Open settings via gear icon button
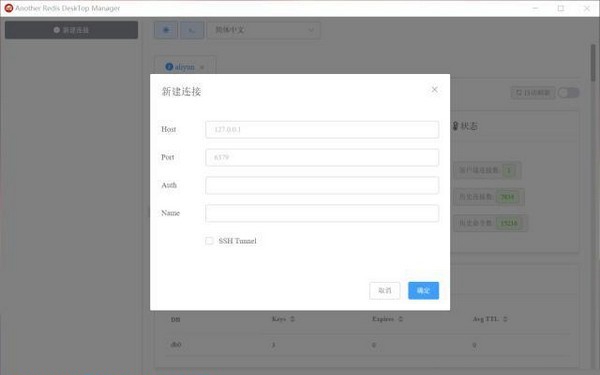The height and width of the screenshot is (375, 600). coord(166,30)
